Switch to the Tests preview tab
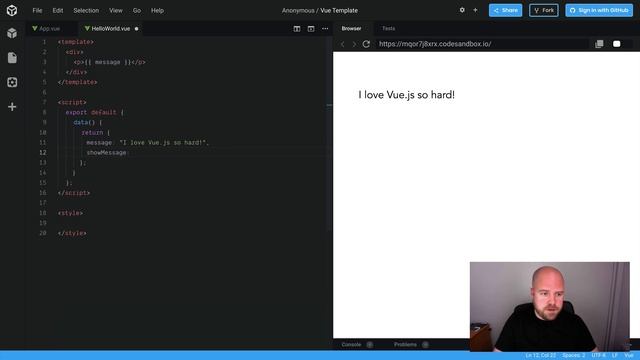This screenshot has height=360, width=640. point(388,29)
